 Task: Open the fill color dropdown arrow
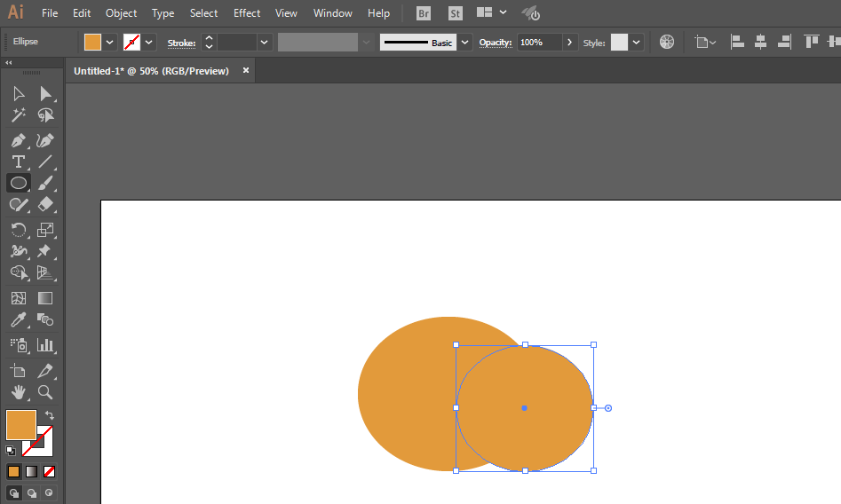click(x=110, y=43)
